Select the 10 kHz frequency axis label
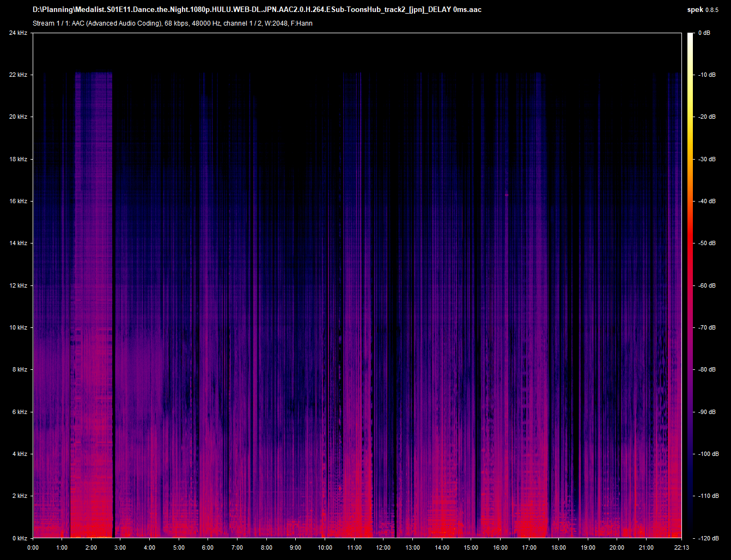 (x=18, y=327)
